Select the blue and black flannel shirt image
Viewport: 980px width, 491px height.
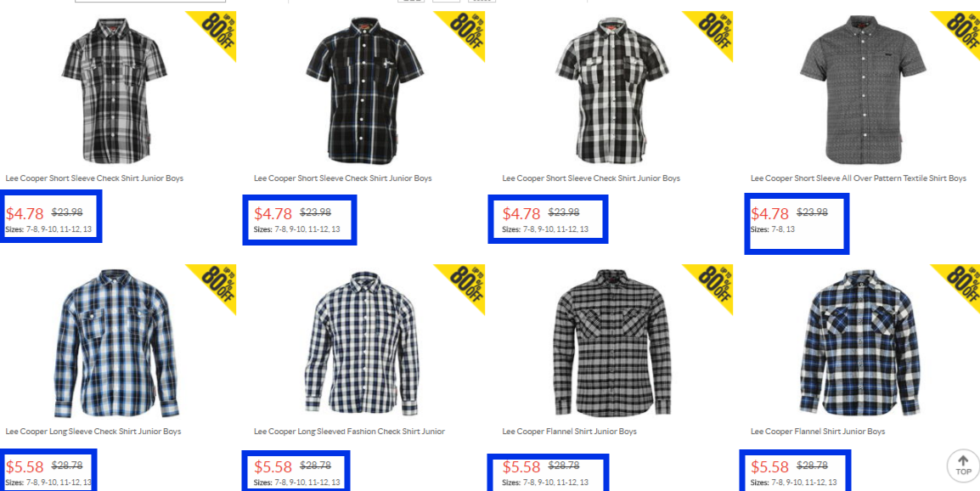(x=861, y=343)
